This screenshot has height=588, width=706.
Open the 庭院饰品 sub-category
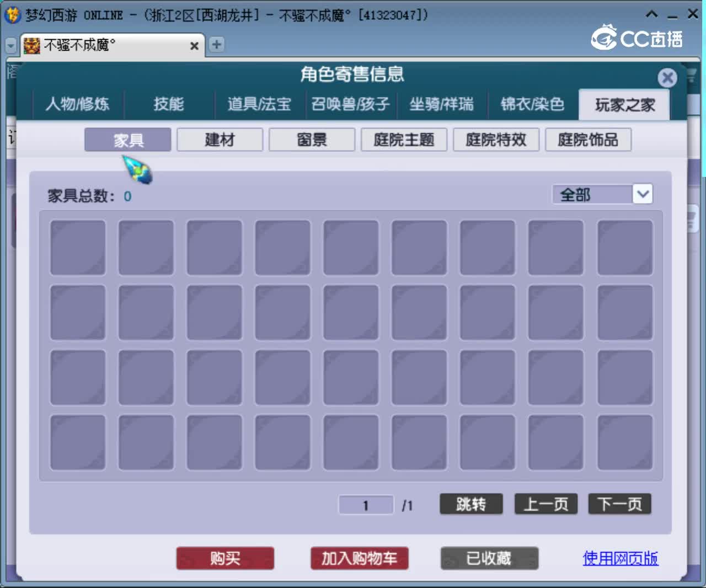click(x=589, y=140)
